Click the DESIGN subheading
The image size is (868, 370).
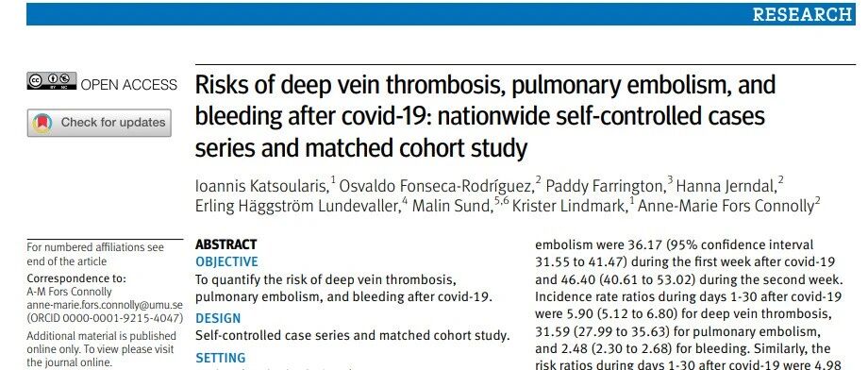pyautogui.click(x=218, y=318)
